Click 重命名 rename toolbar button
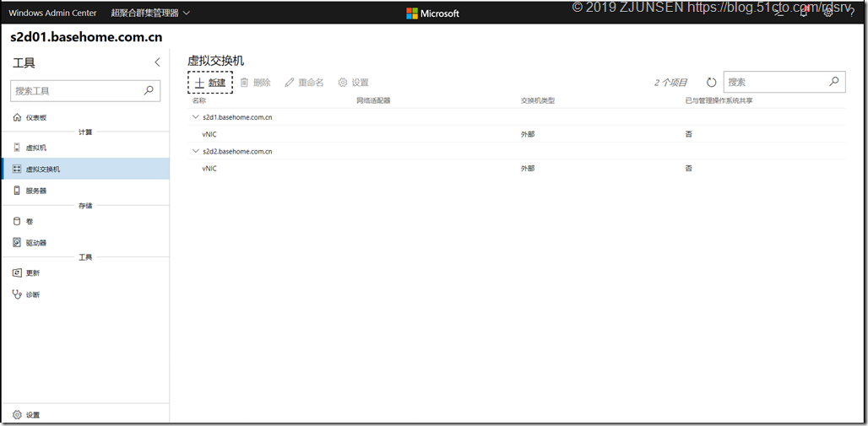Image resolution: width=868 pixels, height=426 pixels. pyautogui.click(x=304, y=83)
